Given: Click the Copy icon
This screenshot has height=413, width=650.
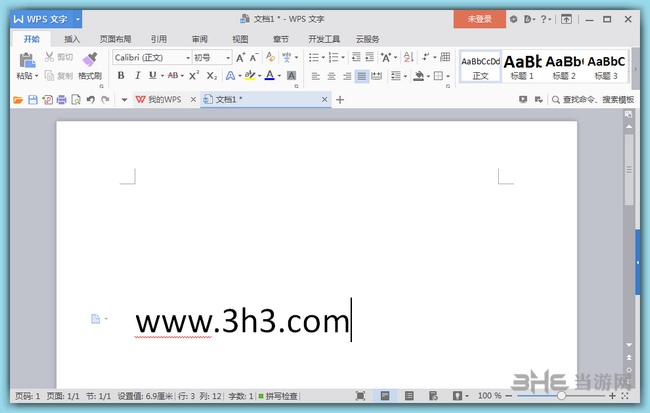Looking at the screenshot, I should pos(49,75).
